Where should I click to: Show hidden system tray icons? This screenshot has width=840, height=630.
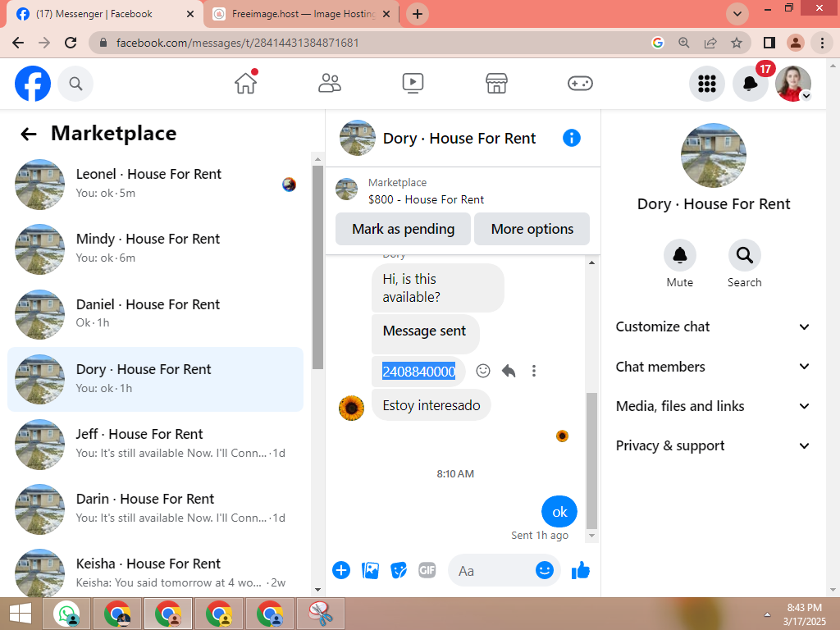tap(767, 614)
